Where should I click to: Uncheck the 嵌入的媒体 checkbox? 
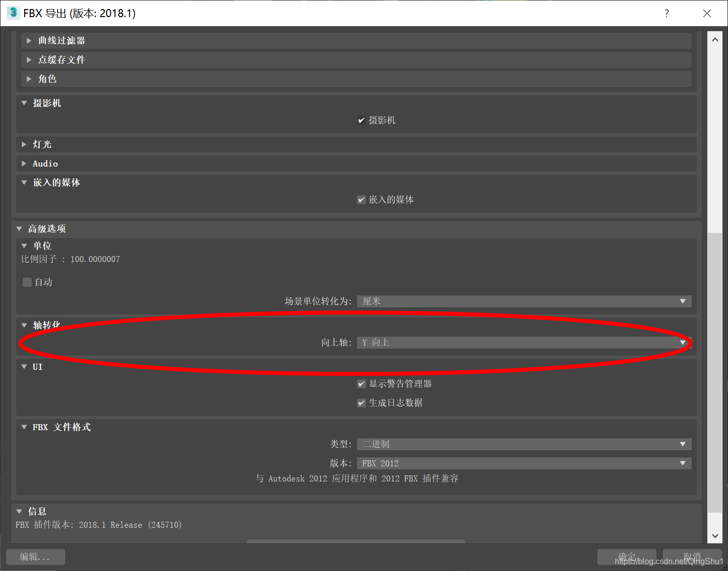[361, 200]
